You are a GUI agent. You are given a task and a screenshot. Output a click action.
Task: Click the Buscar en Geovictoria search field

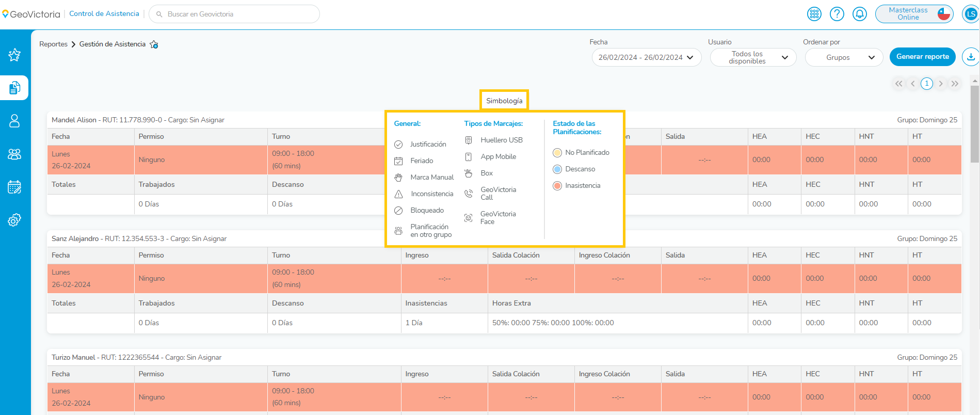[235, 14]
